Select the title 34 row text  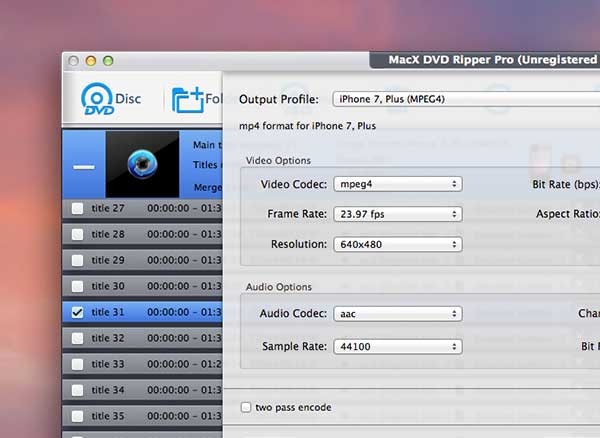coord(108,390)
